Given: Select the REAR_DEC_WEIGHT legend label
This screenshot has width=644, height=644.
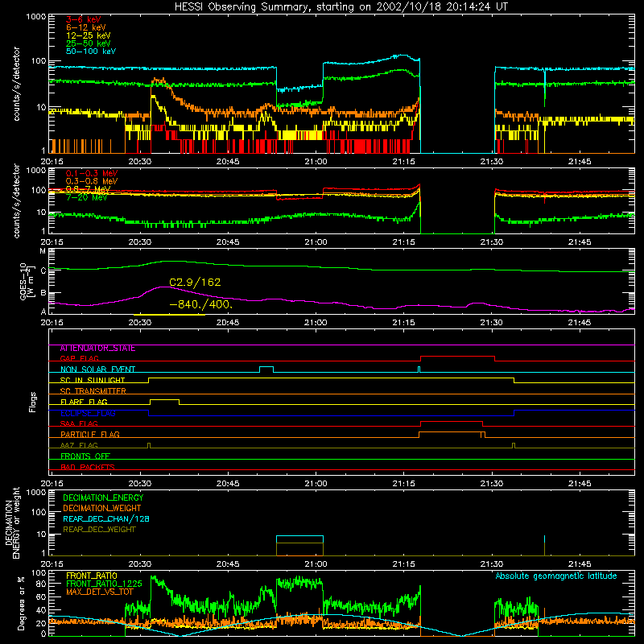Looking at the screenshot, I should coord(99,530).
